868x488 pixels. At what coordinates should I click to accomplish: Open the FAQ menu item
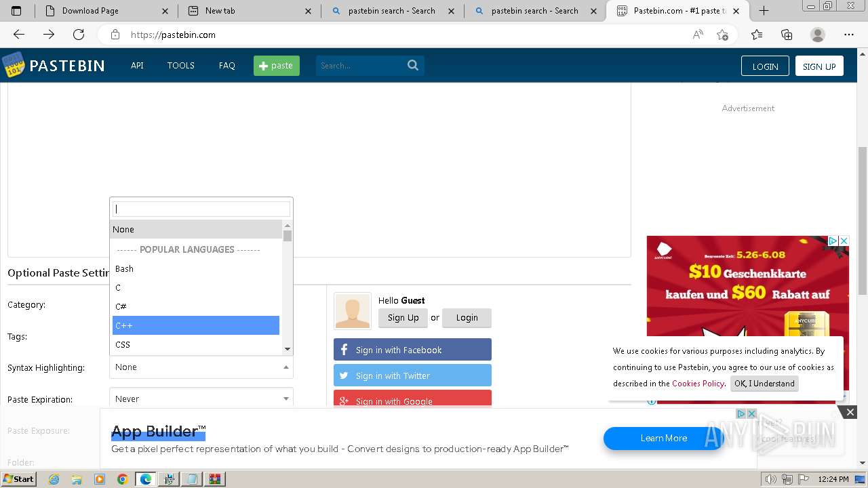(x=227, y=66)
